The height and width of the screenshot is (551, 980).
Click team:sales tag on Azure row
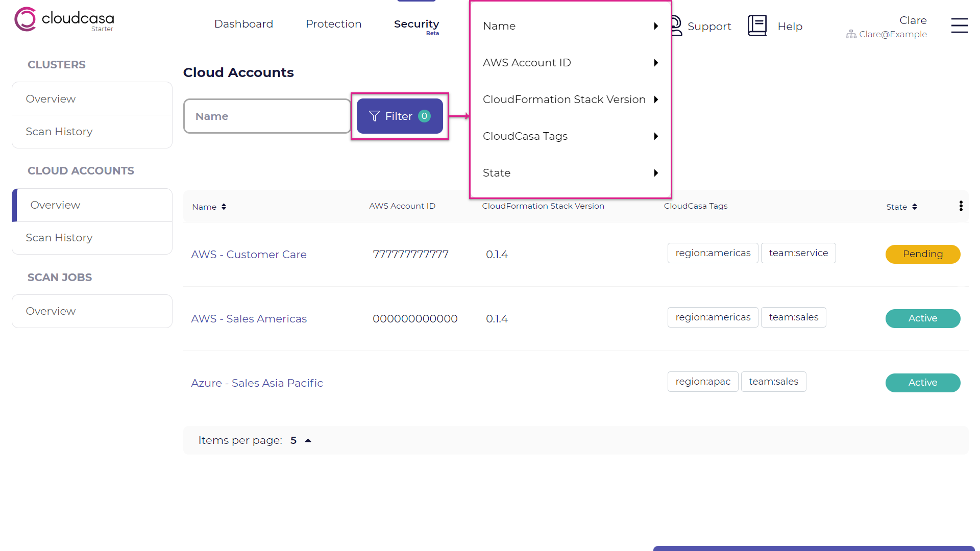(x=773, y=382)
